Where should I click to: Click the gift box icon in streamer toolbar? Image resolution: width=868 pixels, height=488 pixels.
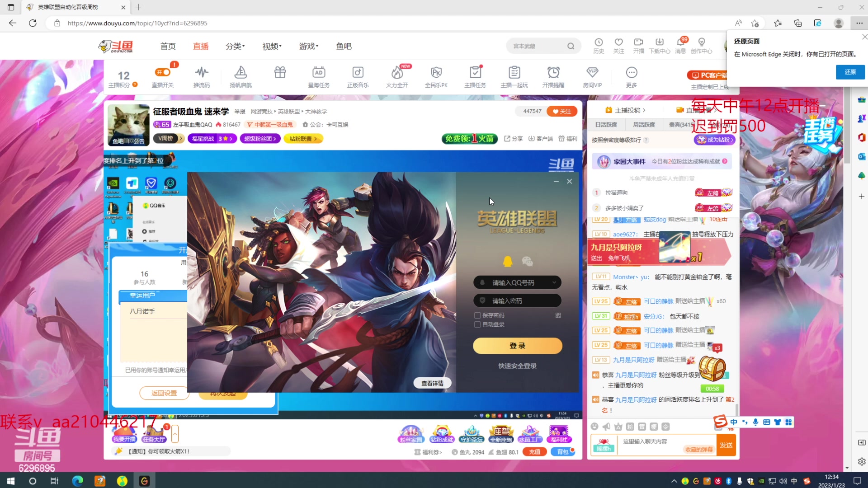[280, 72]
